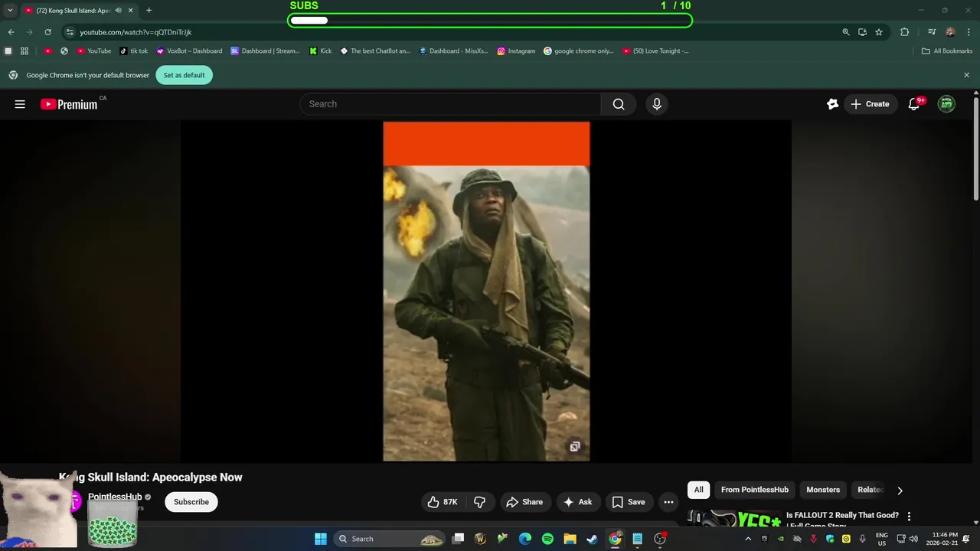Click the YouTube Premium logo
980x551 pixels.
pyautogui.click(x=69, y=104)
